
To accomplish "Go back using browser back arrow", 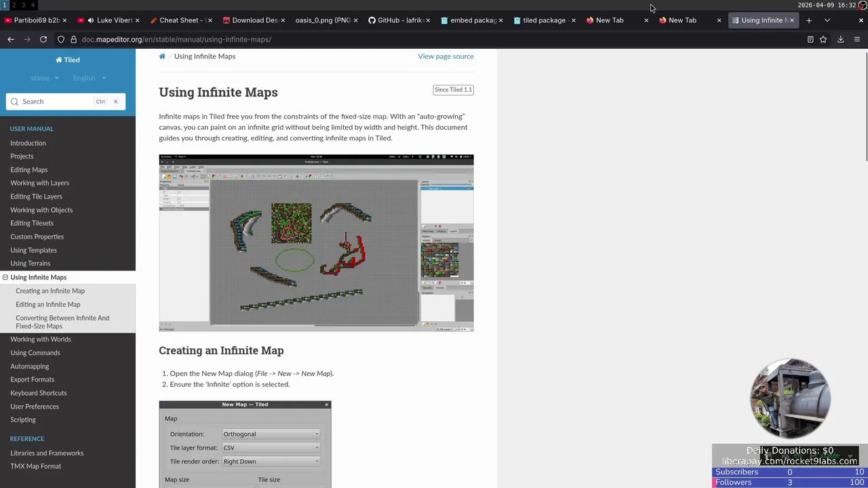I will (x=11, y=39).
